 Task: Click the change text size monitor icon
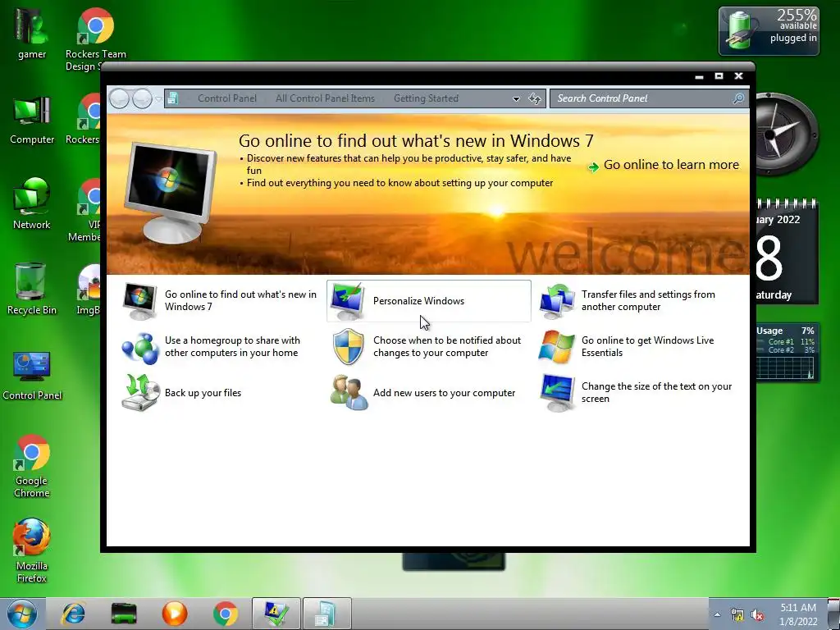pos(557,393)
